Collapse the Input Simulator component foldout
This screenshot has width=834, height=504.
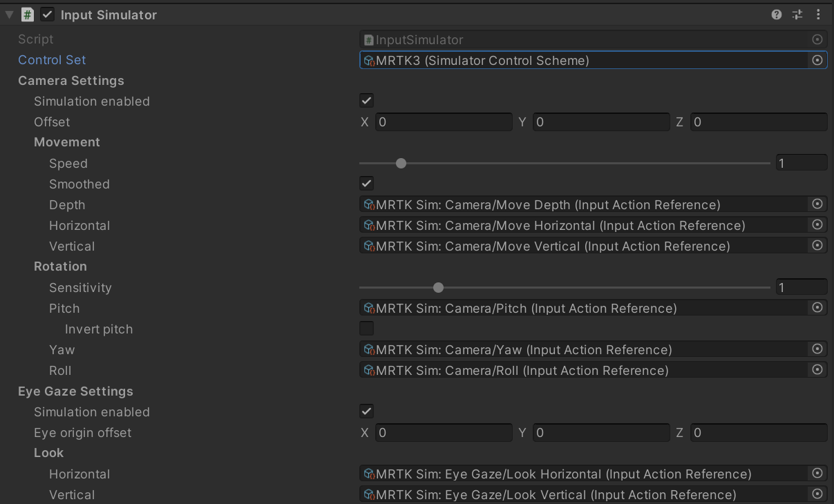pyautogui.click(x=9, y=14)
